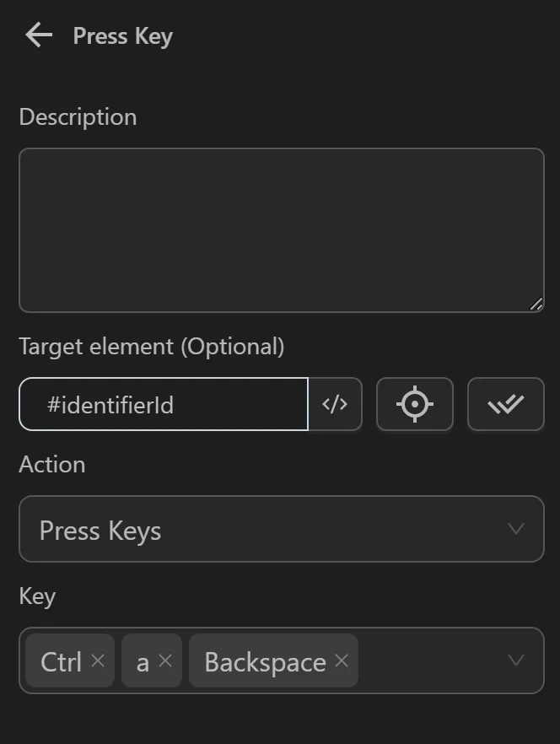
Task: Click the Description label above the textarea
Action: tap(78, 117)
